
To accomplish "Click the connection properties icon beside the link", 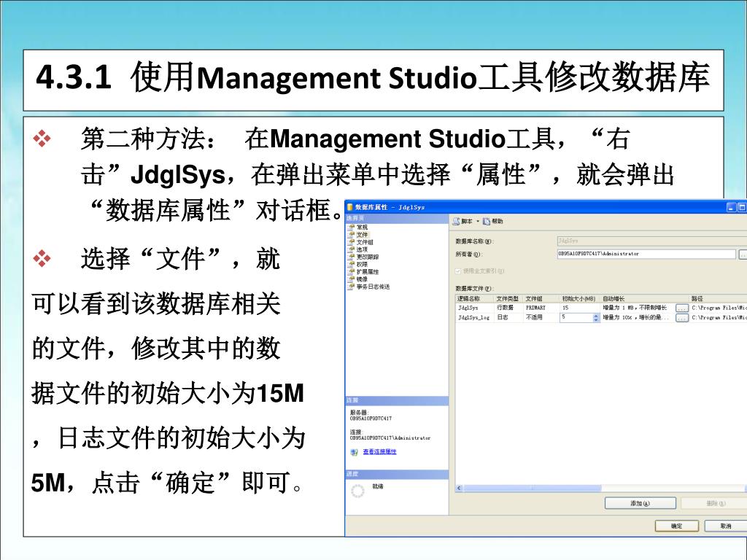I will point(354,452).
